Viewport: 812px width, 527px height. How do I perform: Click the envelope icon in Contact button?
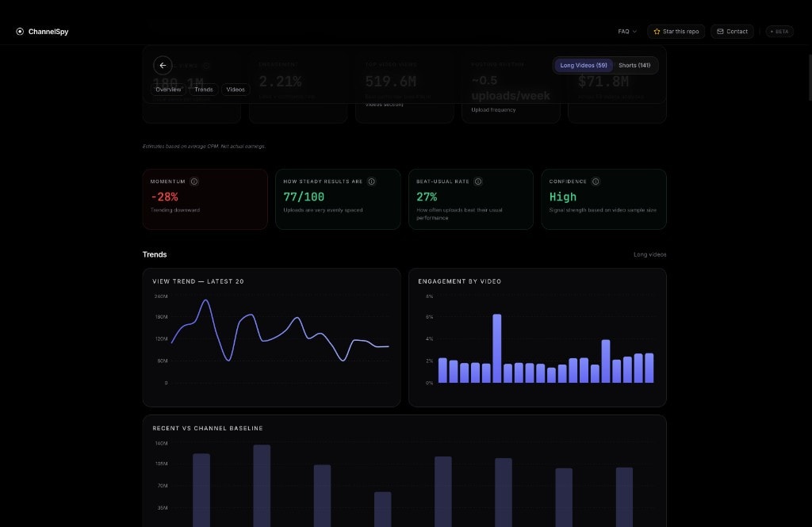[x=720, y=32]
